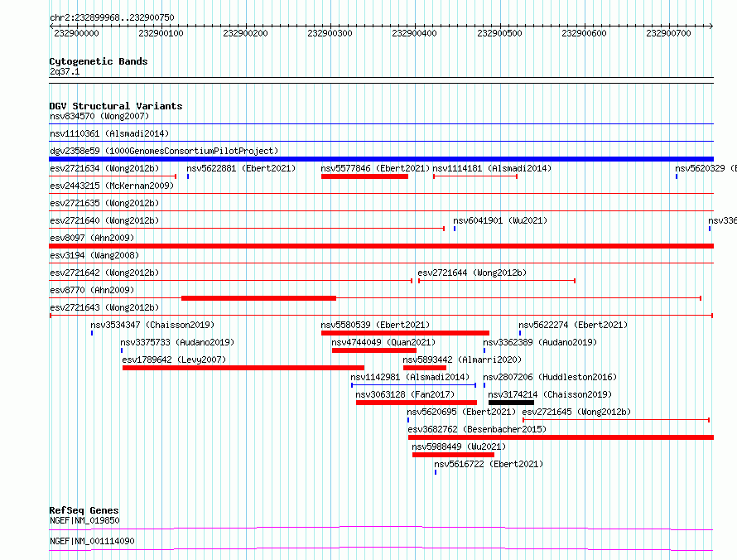Image resolution: width=737 pixels, height=560 pixels.
Task: Click ruler position 232900400
Action: [414, 33]
